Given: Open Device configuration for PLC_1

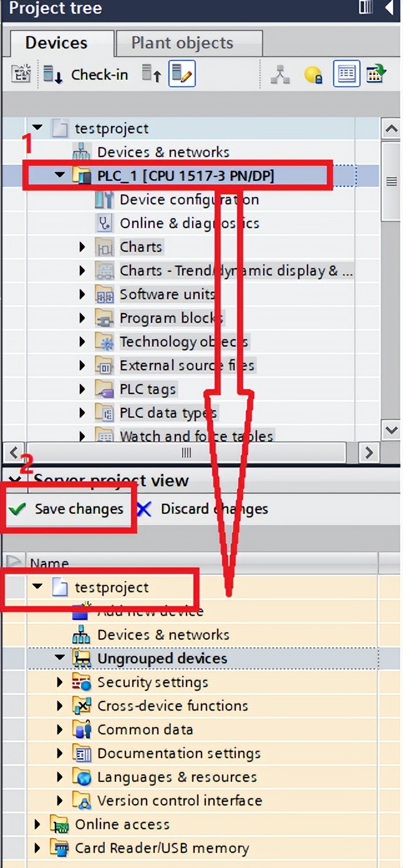Looking at the screenshot, I should click(x=188, y=200).
